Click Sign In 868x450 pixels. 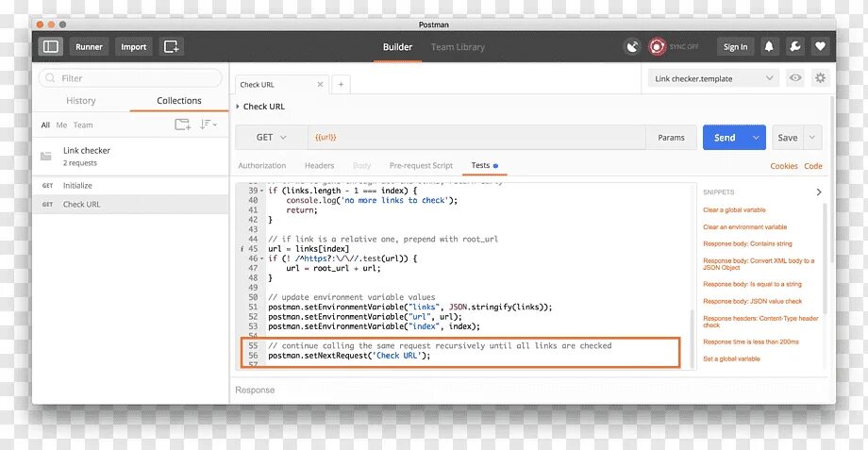click(x=735, y=46)
